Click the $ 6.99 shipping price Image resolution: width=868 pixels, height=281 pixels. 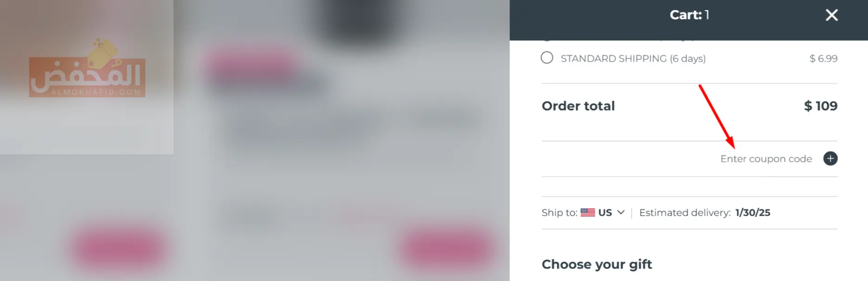[823, 58]
